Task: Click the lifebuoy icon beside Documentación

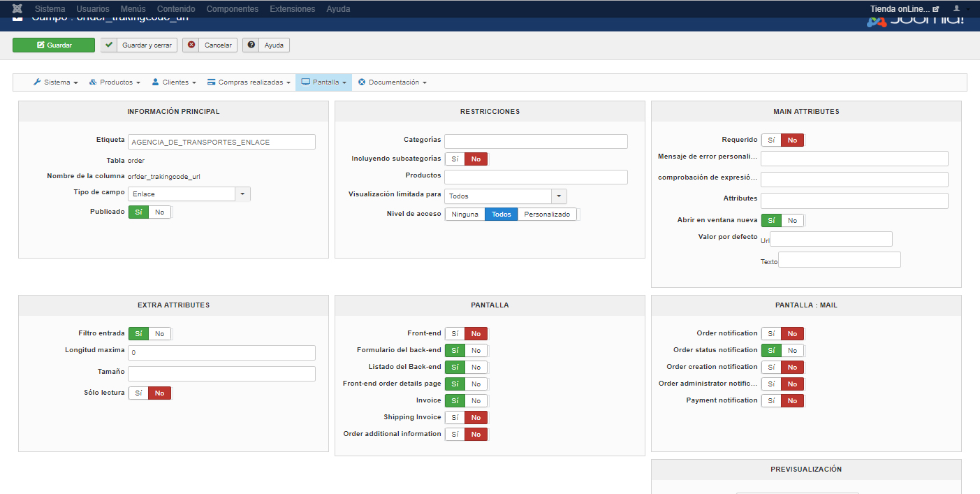Action: pos(362,82)
